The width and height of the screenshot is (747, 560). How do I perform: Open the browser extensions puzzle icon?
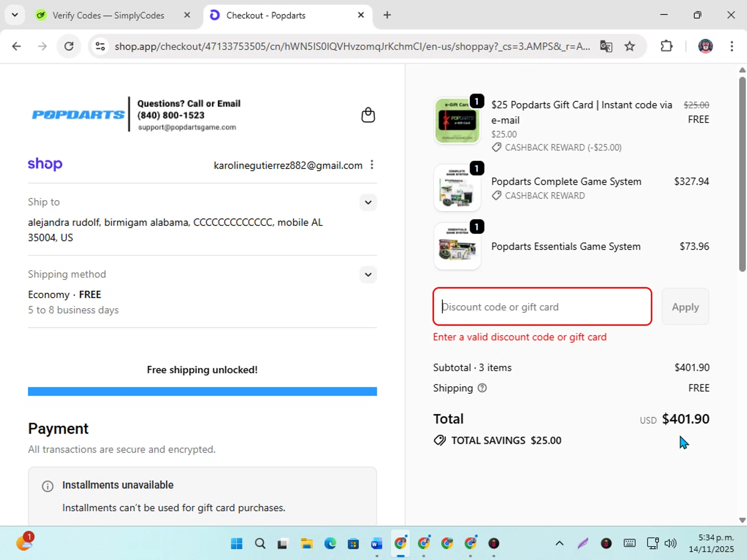(666, 46)
